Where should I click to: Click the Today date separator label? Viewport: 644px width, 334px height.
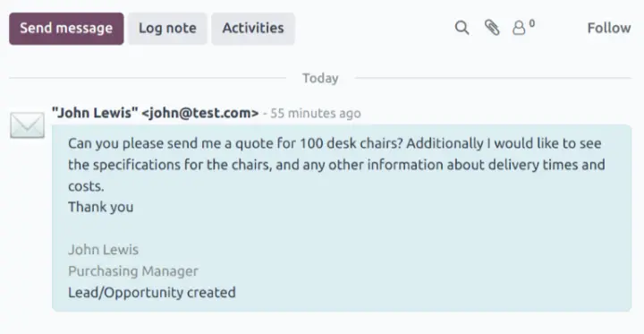point(320,78)
